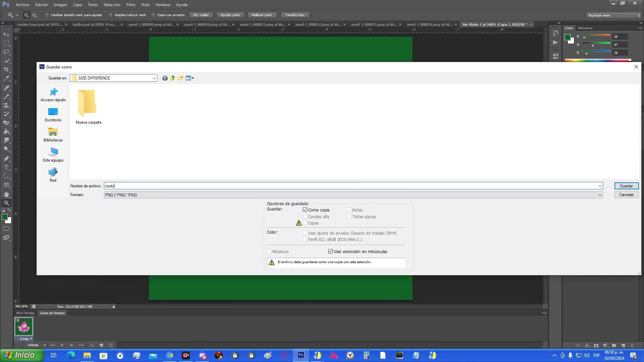Screen dimensions: 644x362
Task: Select the Hand tool
Action: pyautogui.click(x=6, y=194)
